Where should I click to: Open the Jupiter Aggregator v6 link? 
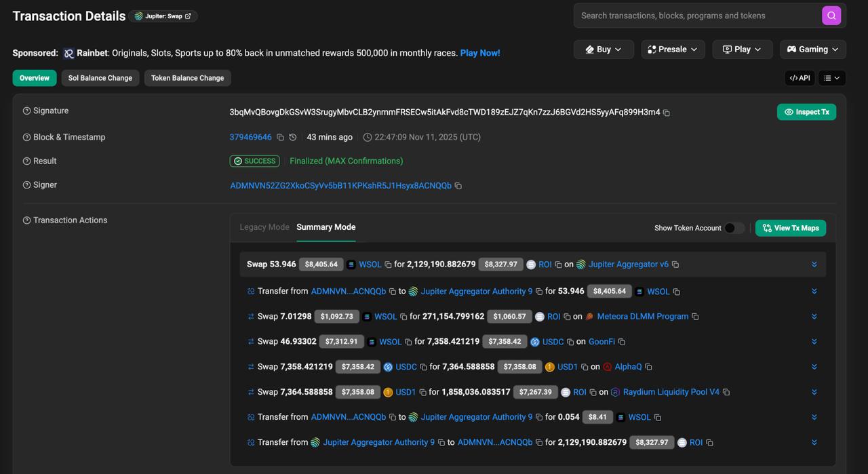(629, 264)
